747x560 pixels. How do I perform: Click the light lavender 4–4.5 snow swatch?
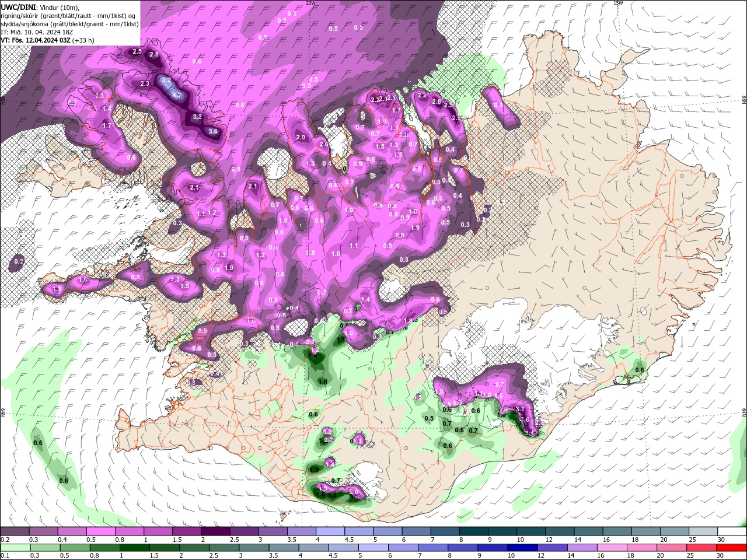331,531
